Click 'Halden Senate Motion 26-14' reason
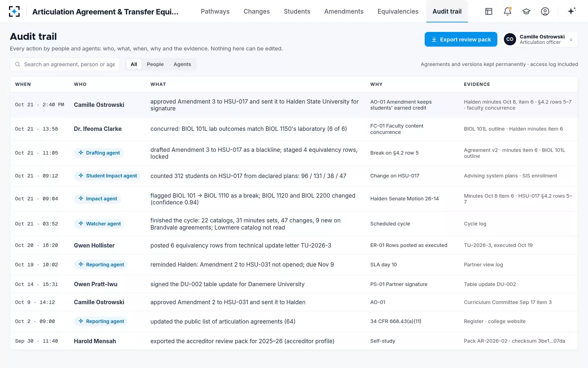 tap(405, 199)
